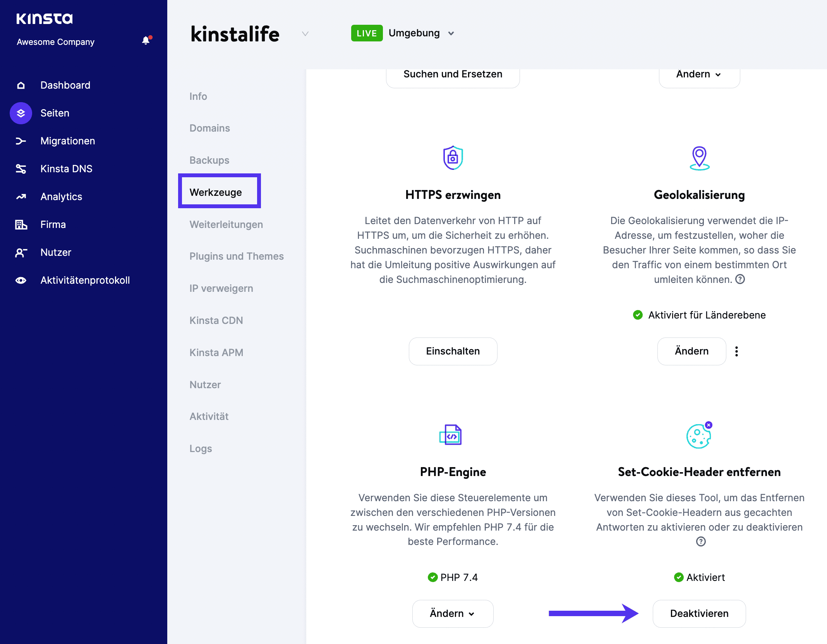Click the Suchen und Ersetzen button at top
This screenshot has width=827, height=644.
(x=453, y=74)
